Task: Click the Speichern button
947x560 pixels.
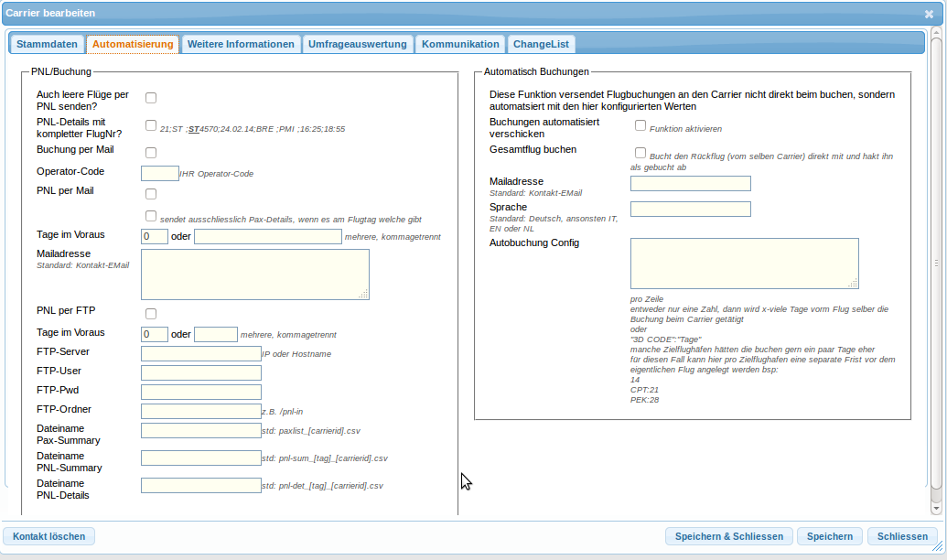Action: pyautogui.click(x=829, y=536)
